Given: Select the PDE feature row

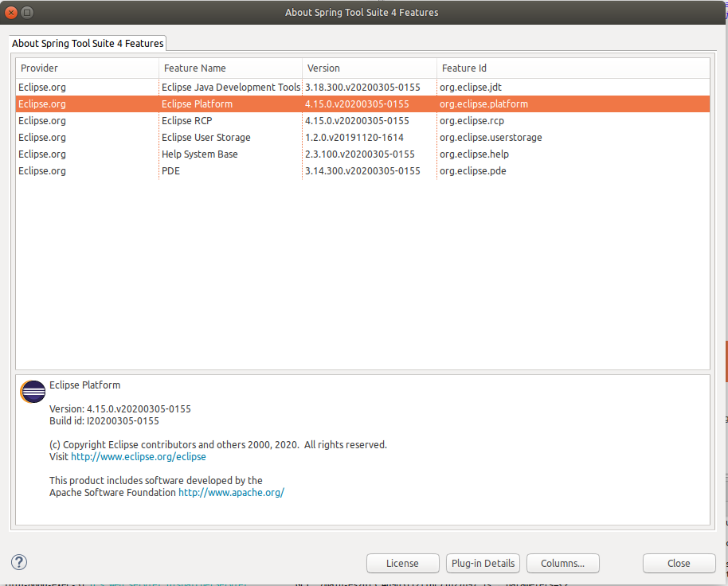Looking at the screenshot, I should click(x=362, y=170).
